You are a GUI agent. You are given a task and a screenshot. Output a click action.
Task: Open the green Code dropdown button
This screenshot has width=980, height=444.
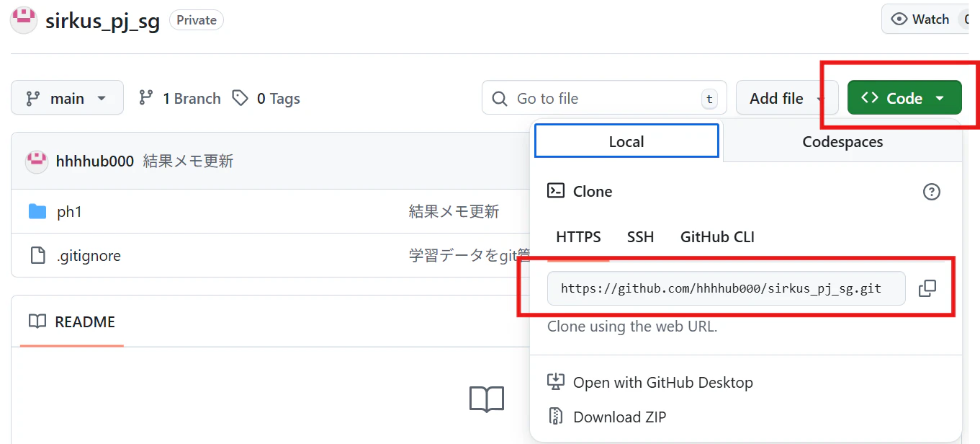[x=904, y=97]
